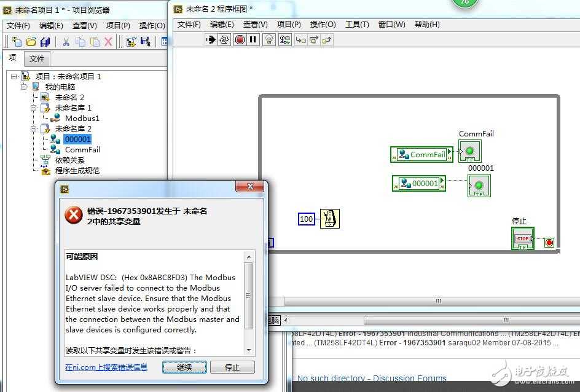
Task: Click Run arrow in block diagram toolbar
Action: tap(211, 39)
